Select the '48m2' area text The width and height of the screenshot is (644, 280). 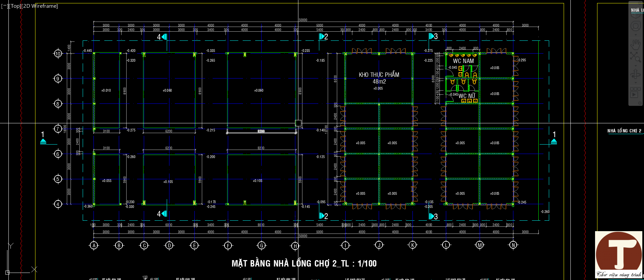pyautogui.click(x=379, y=82)
